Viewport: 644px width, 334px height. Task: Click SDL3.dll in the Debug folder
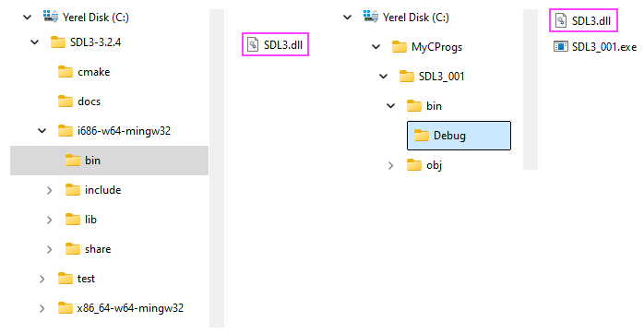pos(583,20)
